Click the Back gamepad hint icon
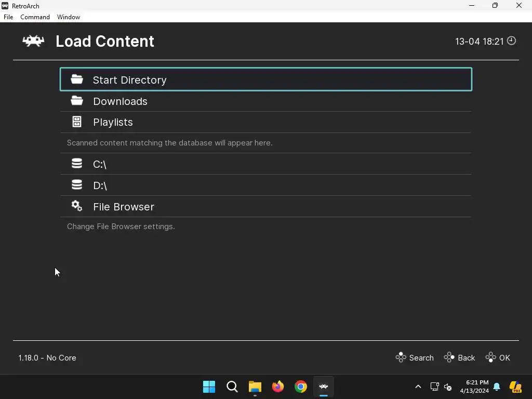 tap(449, 357)
